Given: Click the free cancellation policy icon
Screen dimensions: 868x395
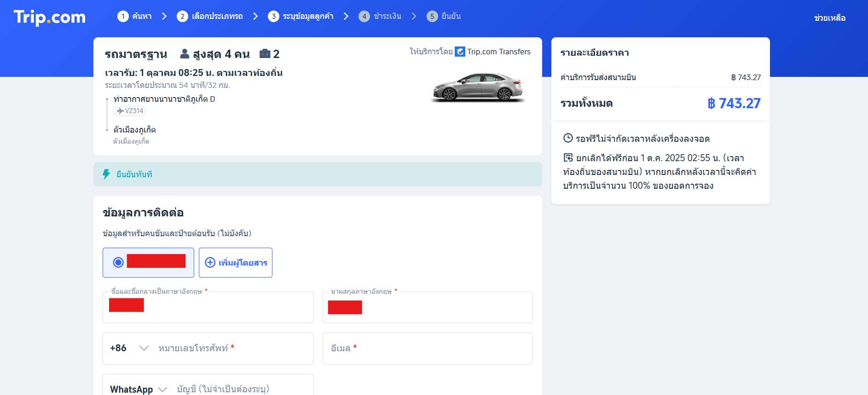Looking at the screenshot, I should [568, 158].
